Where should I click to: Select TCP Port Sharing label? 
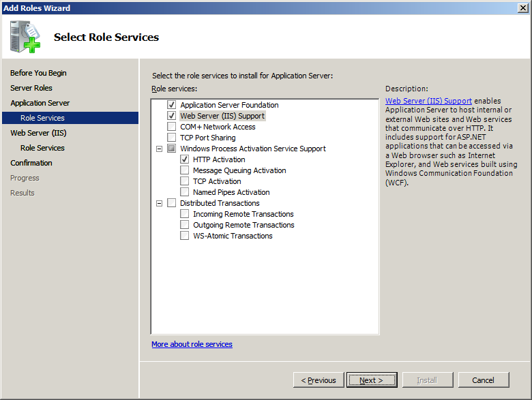207,138
